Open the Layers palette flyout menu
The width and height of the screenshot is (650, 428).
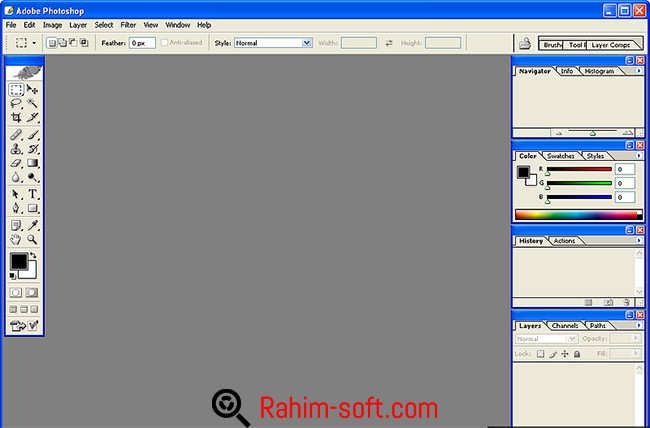pyautogui.click(x=639, y=325)
